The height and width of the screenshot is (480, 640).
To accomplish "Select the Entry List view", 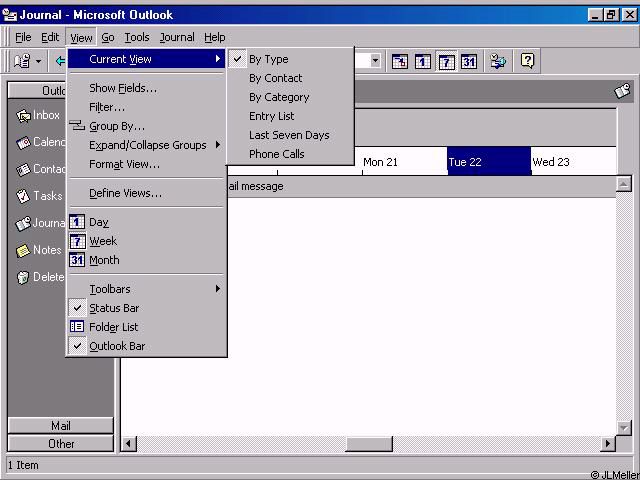I will (290, 116).
